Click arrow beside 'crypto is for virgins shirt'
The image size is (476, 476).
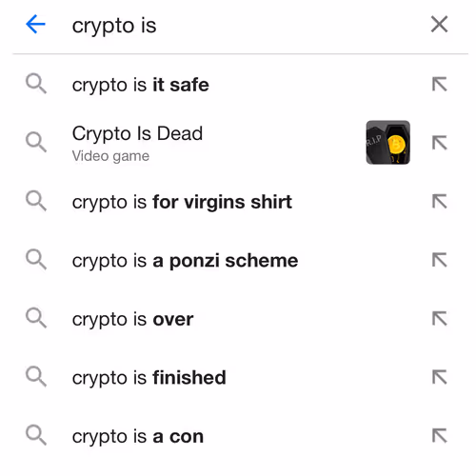point(440,202)
